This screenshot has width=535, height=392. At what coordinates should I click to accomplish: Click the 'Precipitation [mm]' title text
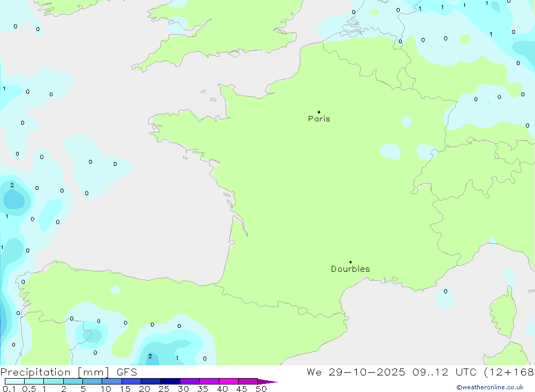coord(55,372)
